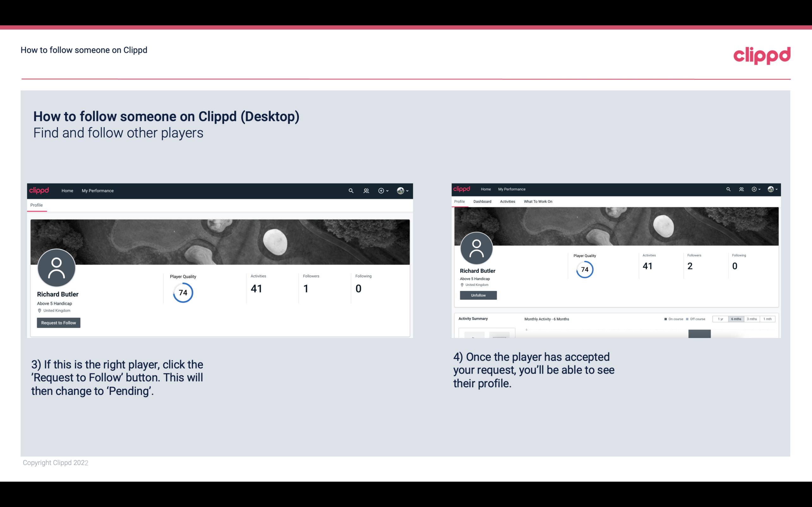Screen dimensions: 812x507
Task: Select '6 mths' activity time range toggle
Action: [x=736, y=319]
